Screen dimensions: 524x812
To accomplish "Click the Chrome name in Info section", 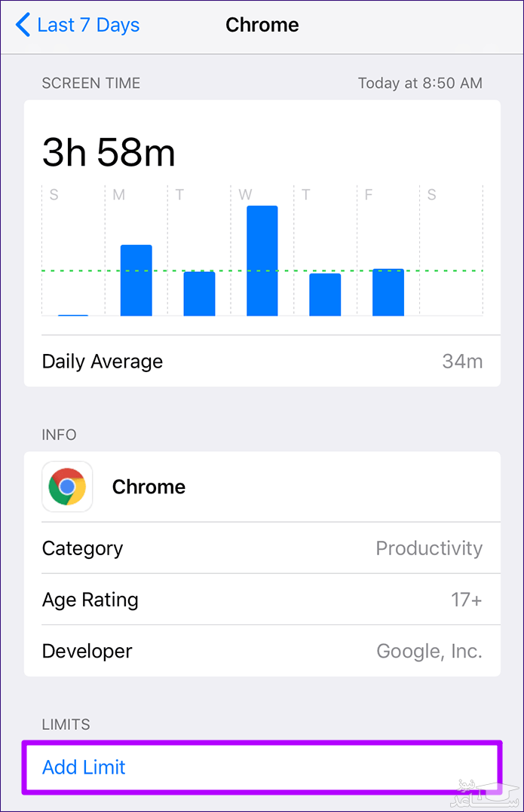I will [149, 487].
